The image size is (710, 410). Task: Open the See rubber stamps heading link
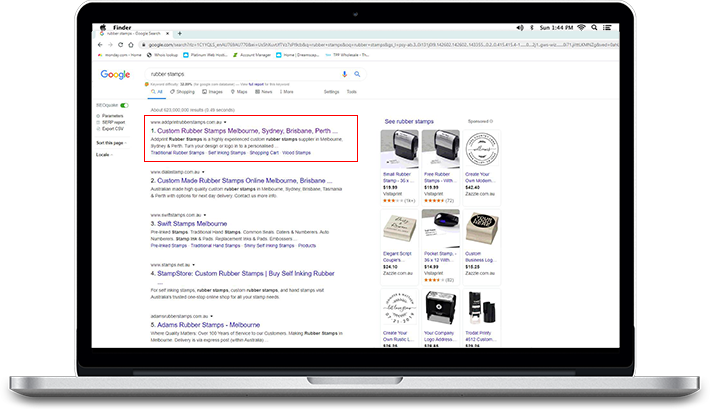pos(409,121)
